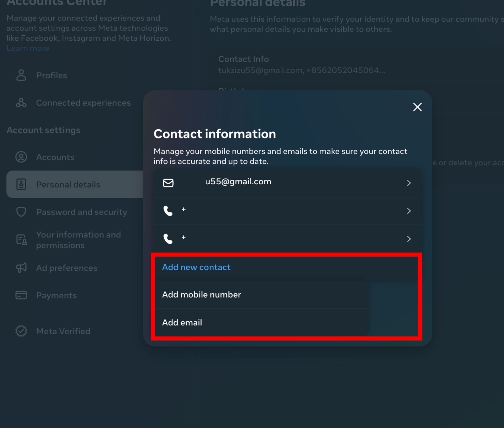
Task: Click the Meta Verified badge icon
Action: (x=21, y=331)
